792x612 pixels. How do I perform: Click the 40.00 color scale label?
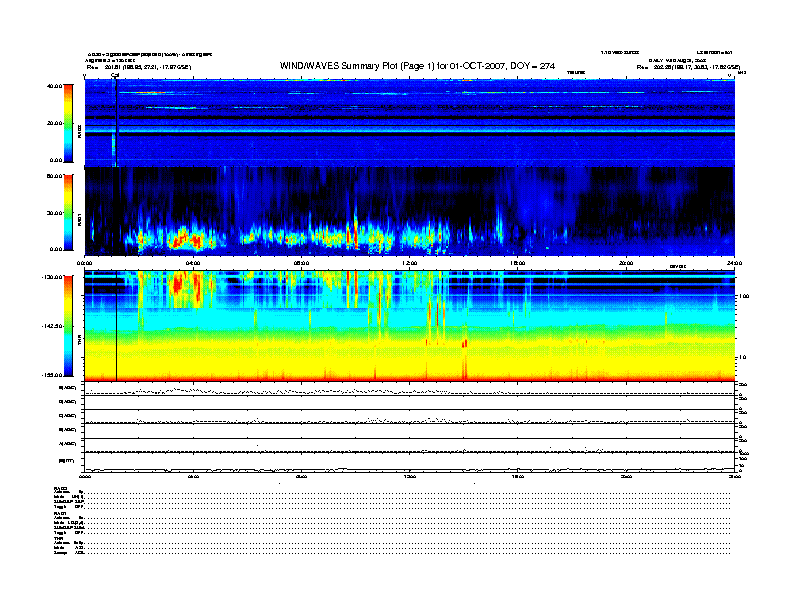54,86
